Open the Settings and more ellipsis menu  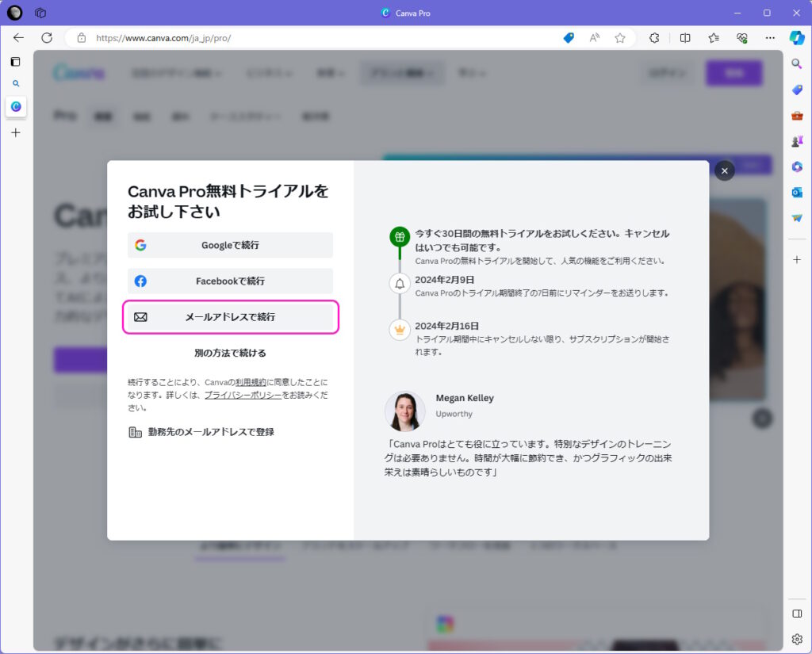click(770, 38)
